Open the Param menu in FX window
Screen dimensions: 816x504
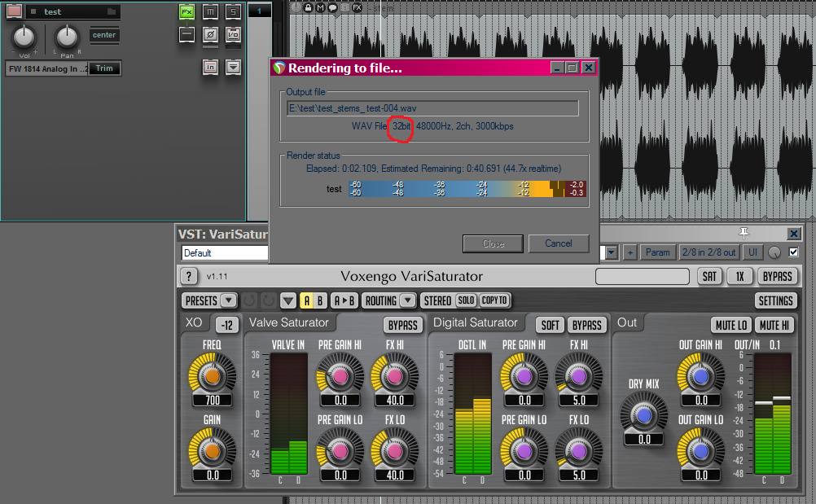[658, 252]
